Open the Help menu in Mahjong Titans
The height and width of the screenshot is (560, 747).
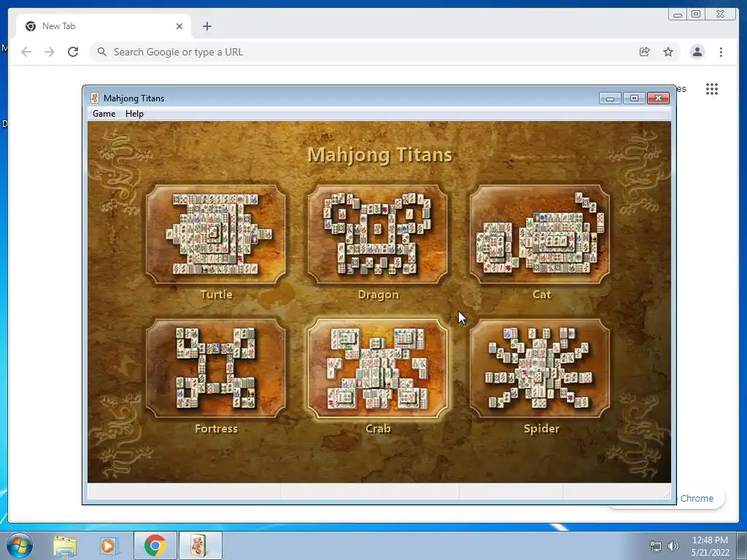134,113
